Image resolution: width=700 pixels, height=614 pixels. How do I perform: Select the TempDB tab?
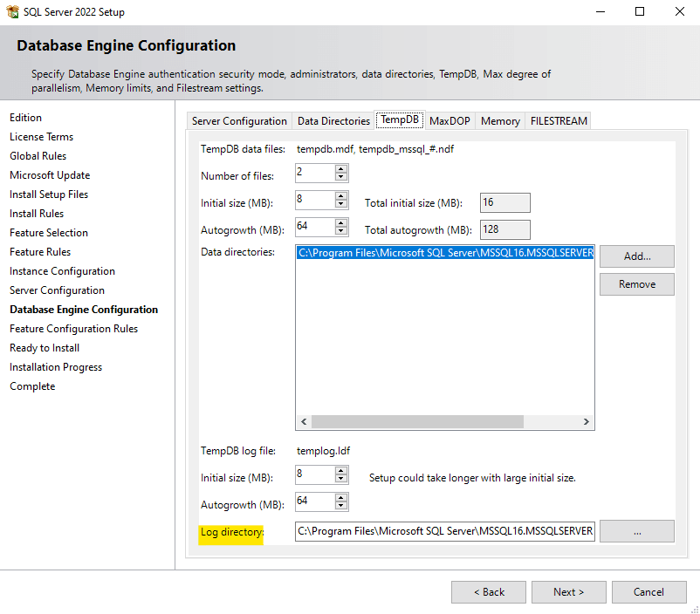tap(400, 119)
